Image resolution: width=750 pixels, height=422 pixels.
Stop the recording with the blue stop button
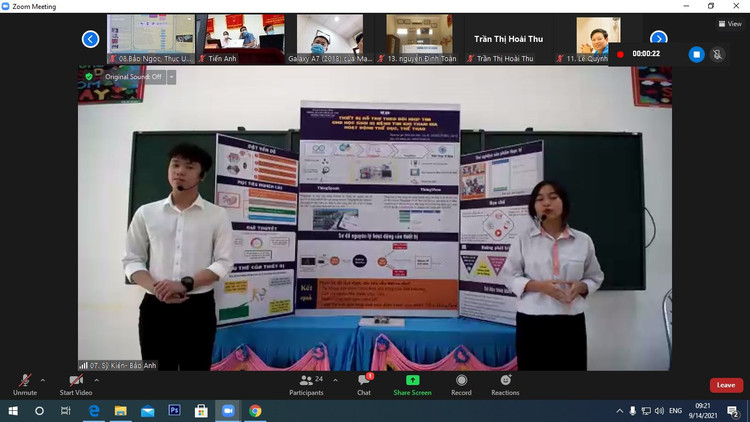(697, 54)
